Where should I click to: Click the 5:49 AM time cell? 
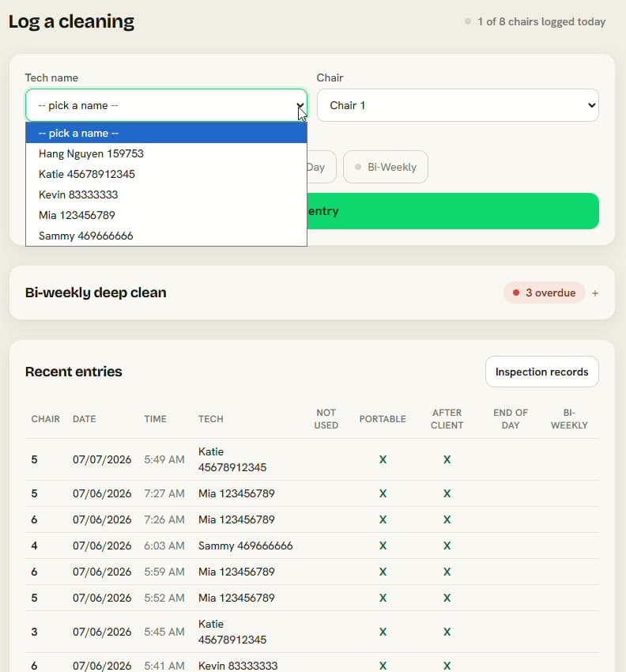(x=164, y=460)
